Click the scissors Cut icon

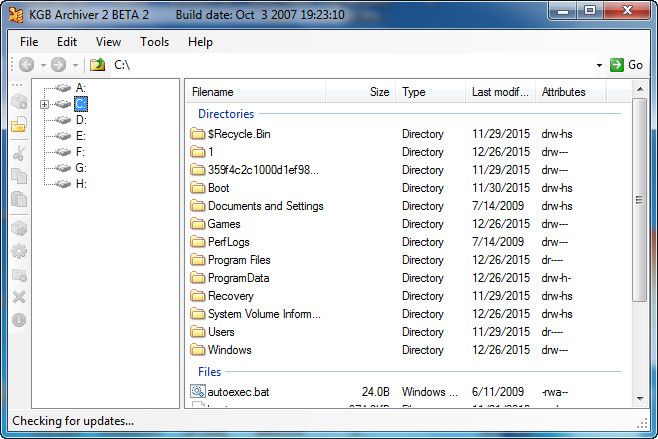19,153
